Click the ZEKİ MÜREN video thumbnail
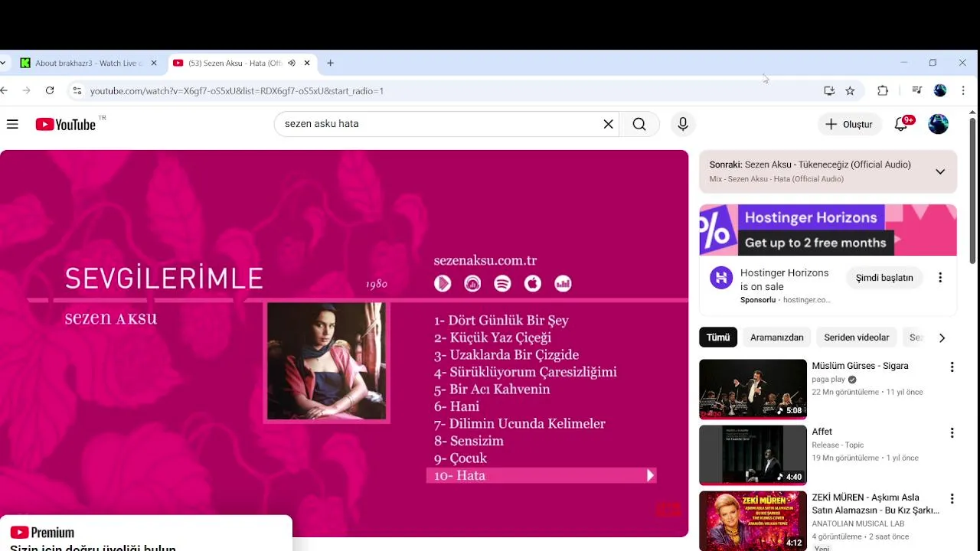Image resolution: width=980 pixels, height=551 pixels. coord(753,521)
